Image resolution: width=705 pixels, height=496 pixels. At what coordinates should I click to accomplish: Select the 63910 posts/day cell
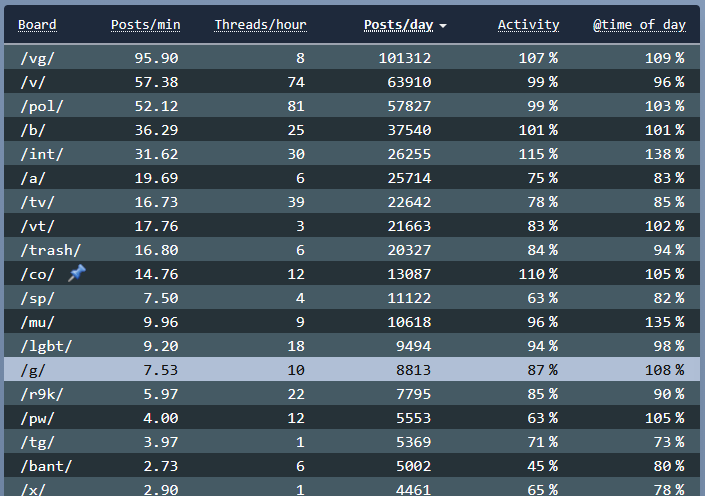pos(409,82)
